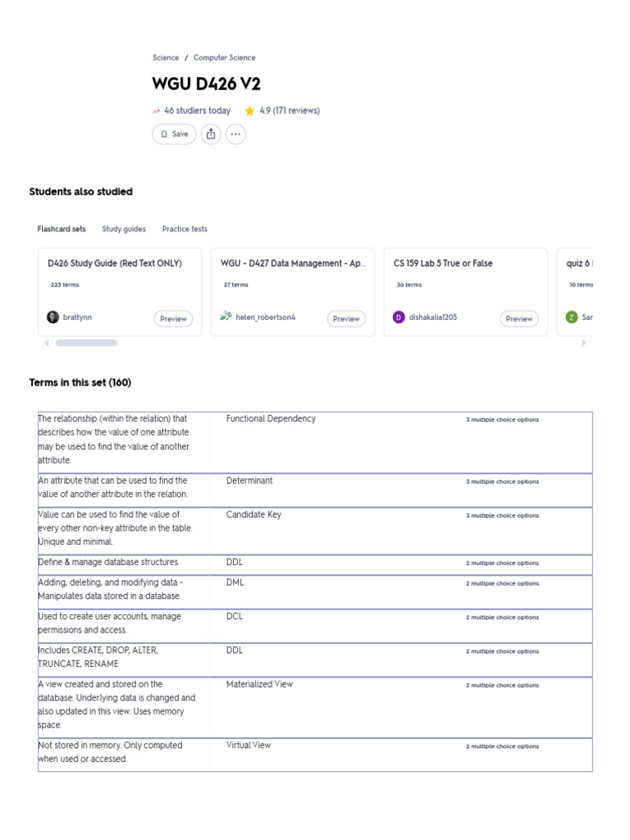This screenshot has height=840, width=630.
Task: Click the definition beginning 'An attribute that can be used'
Action: (113, 487)
